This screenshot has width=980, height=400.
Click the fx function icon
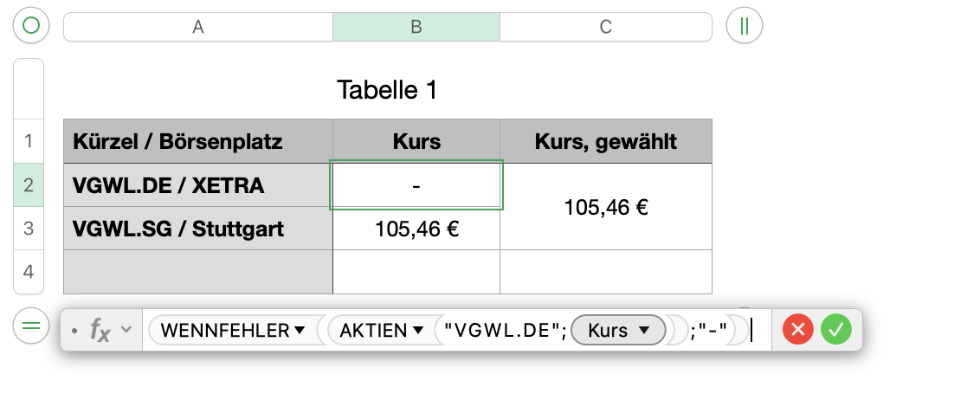pos(100,330)
